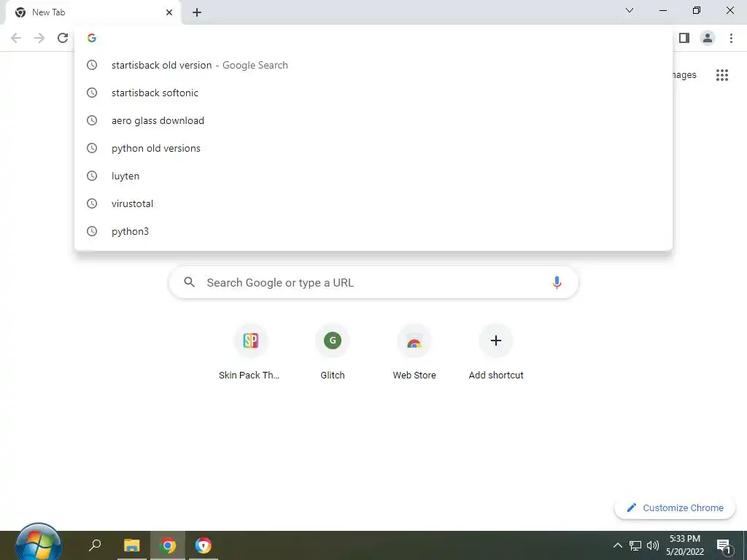Click 'Search Google or type a URL' box

(x=373, y=282)
